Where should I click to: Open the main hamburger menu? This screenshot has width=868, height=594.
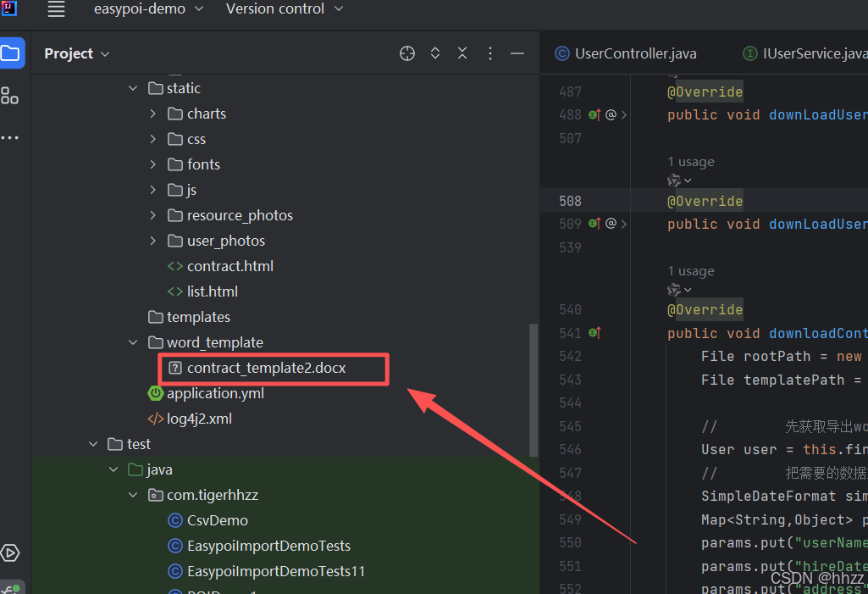pos(56,8)
